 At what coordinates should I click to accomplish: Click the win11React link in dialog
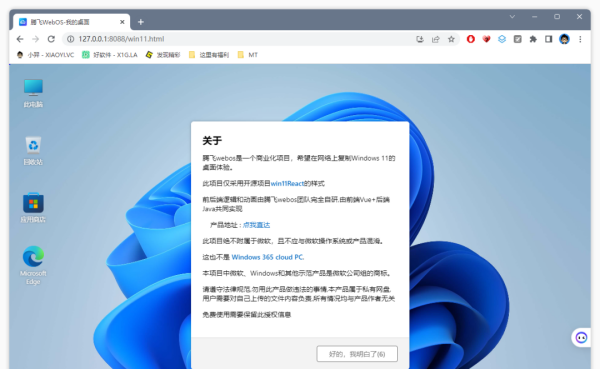[287, 184]
